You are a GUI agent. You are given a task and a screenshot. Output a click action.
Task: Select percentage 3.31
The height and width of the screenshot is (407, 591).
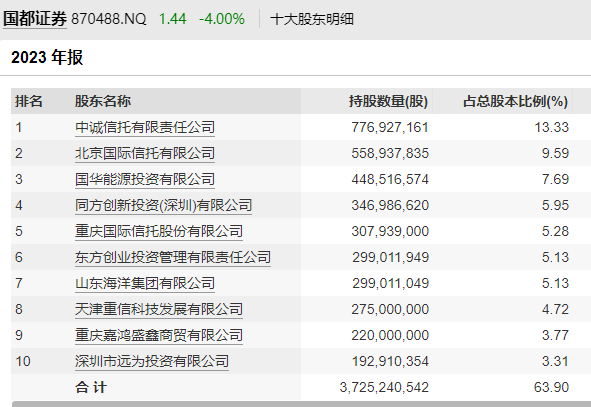coord(555,361)
